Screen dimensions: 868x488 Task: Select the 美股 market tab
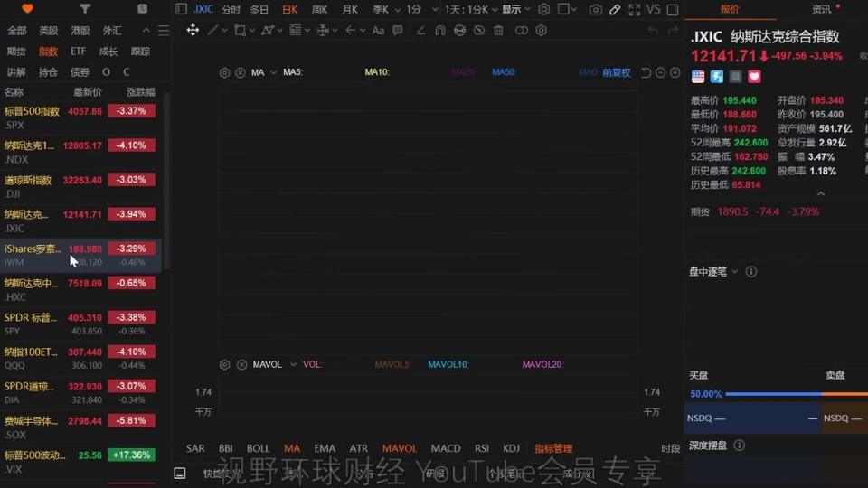[49, 31]
